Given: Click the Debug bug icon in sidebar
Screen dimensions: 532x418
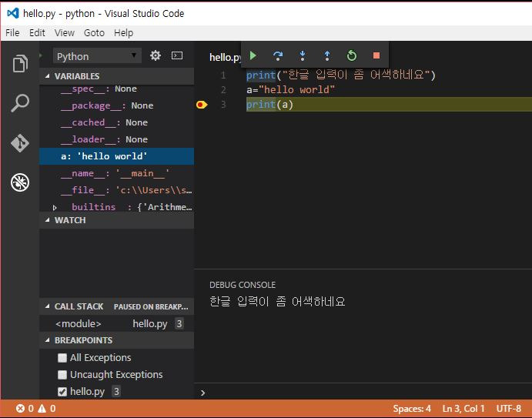Looking at the screenshot, I should pyautogui.click(x=20, y=182).
